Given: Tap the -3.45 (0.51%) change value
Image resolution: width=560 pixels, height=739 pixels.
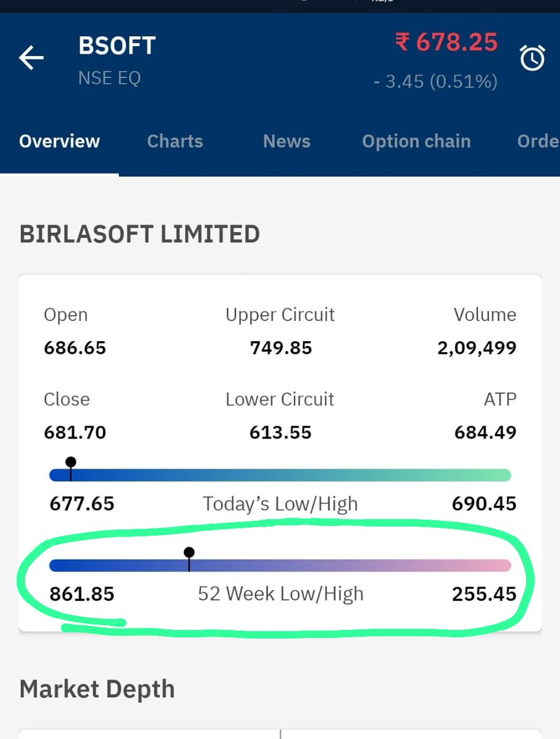Looking at the screenshot, I should (x=436, y=81).
